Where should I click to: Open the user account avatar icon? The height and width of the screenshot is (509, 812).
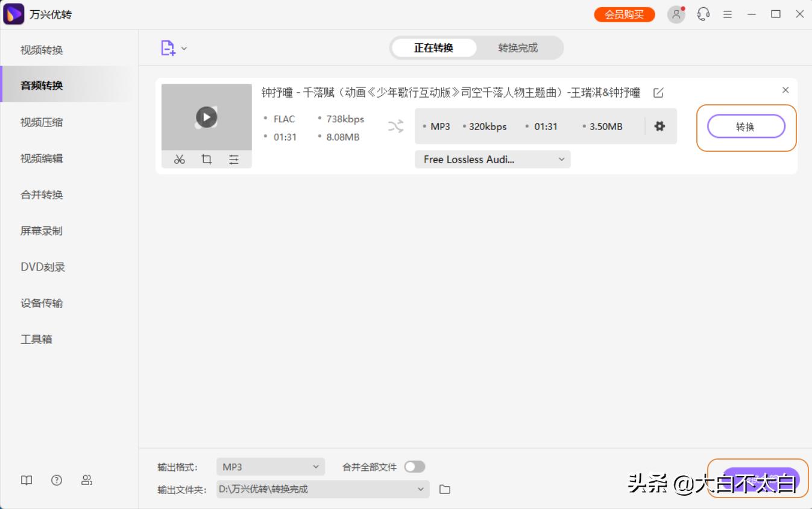676,14
